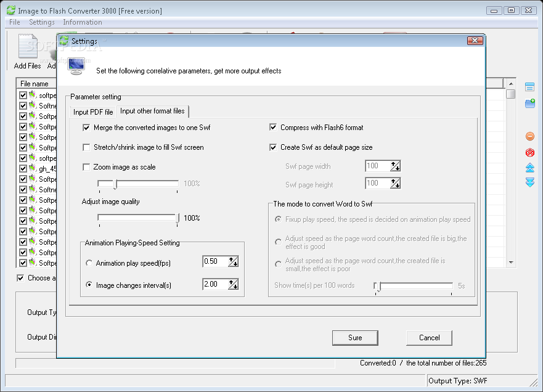Open the Information menu
The width and height of the screenshot is (543, 392).
(x=83, y=22)
